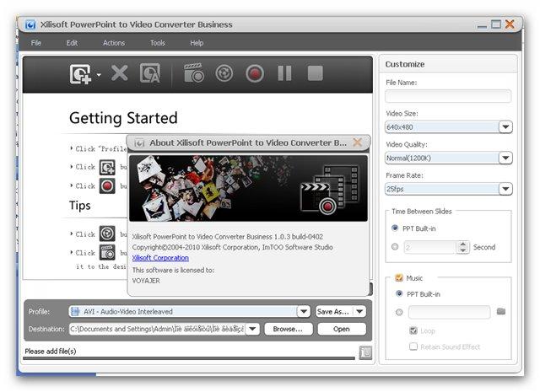Click the Record icon in Getting Started
The height and width of the screenshot is (392, 540).
pyautogui.click(x=107, y=185)
